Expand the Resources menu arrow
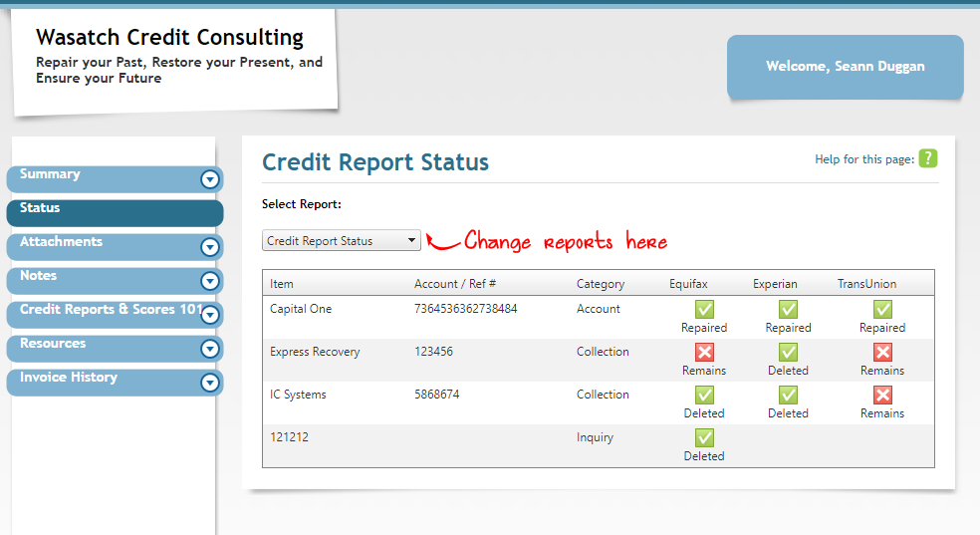This screenshot has height=535, width=980. 210,349
